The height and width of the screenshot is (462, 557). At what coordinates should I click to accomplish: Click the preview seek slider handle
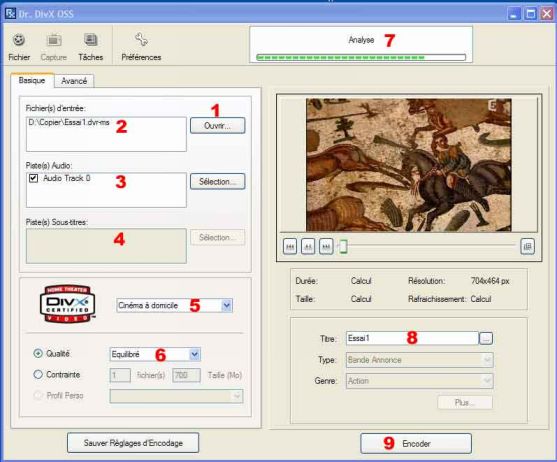click(343, 246)
